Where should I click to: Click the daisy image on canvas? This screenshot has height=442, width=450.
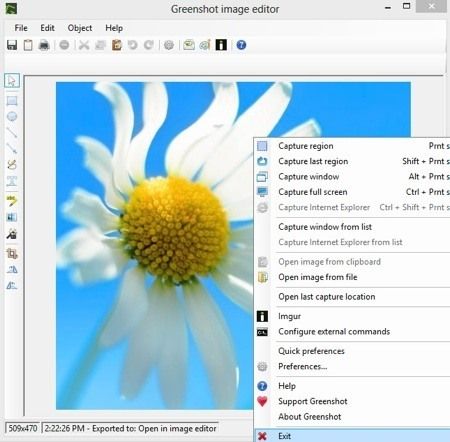point(155,246)
